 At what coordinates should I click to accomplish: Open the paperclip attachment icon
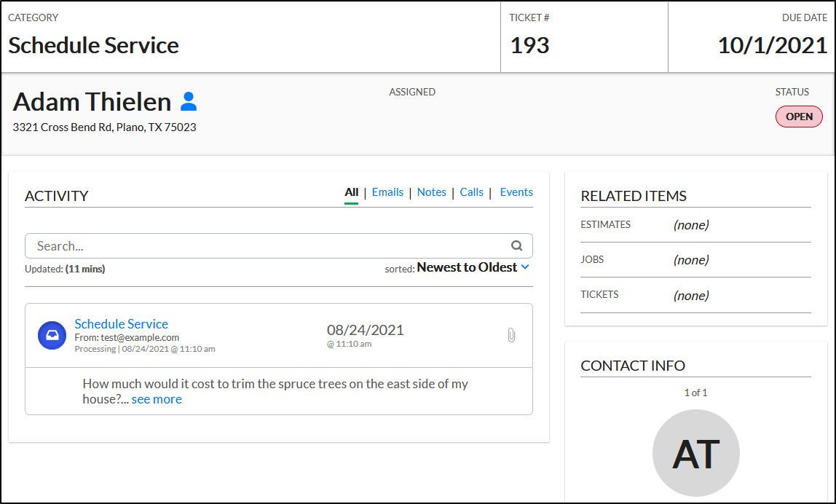tap(511, 335)
